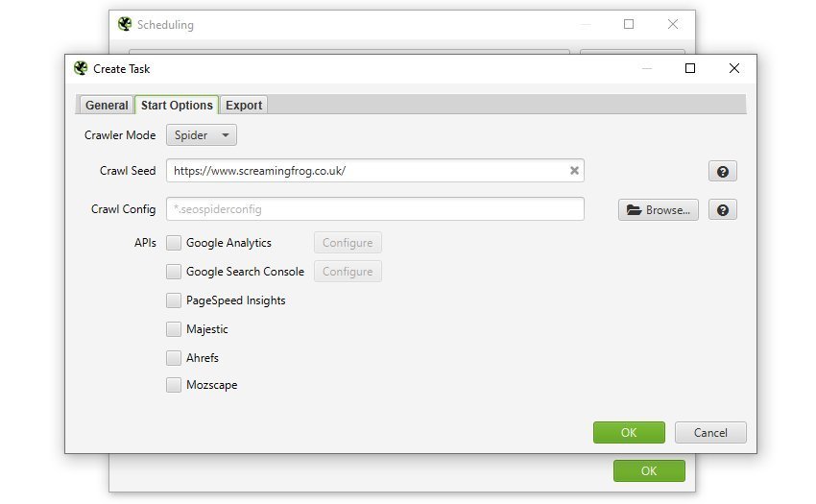Click the help icon beside Crawl Config

coord(722,210)
